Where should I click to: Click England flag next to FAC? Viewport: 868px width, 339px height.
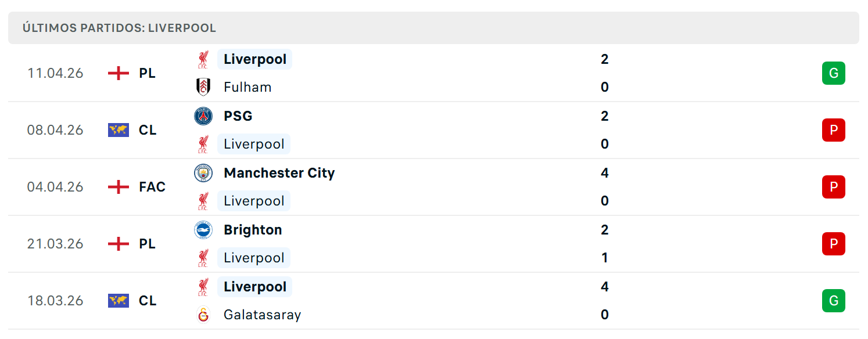pos(119,187)
